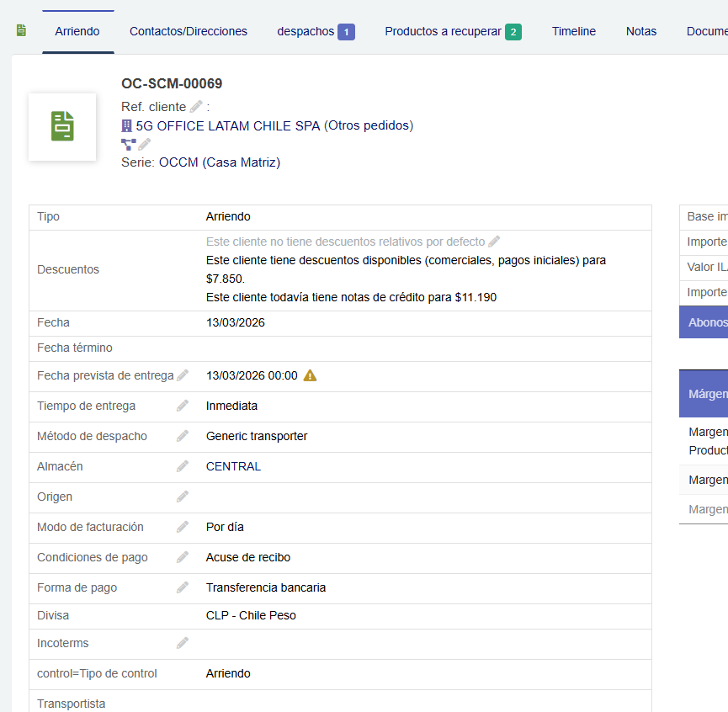Click the delivery date warning triangle
The height and width of the screenshot is (712, 728).
pyautogui.click(x=310, y=375)
